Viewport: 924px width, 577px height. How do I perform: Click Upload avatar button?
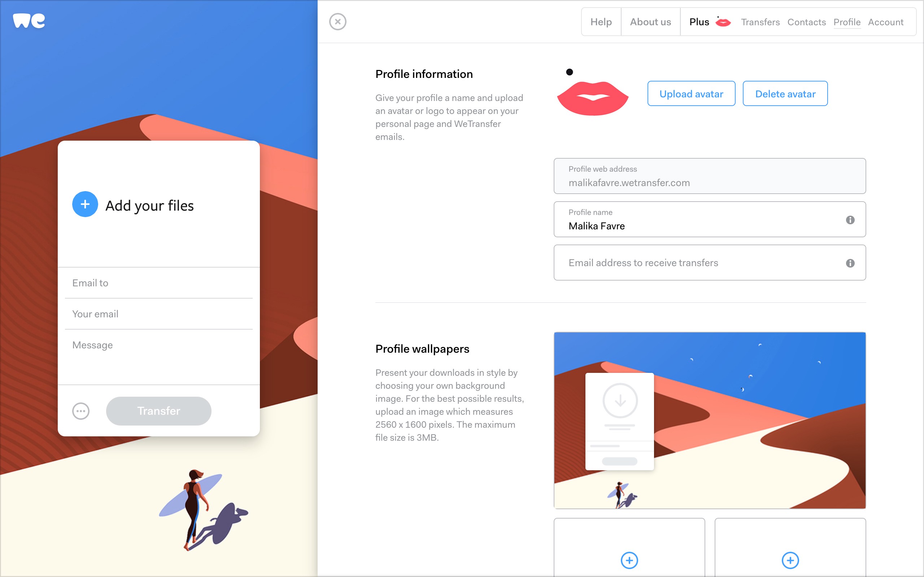coord(690,94)
